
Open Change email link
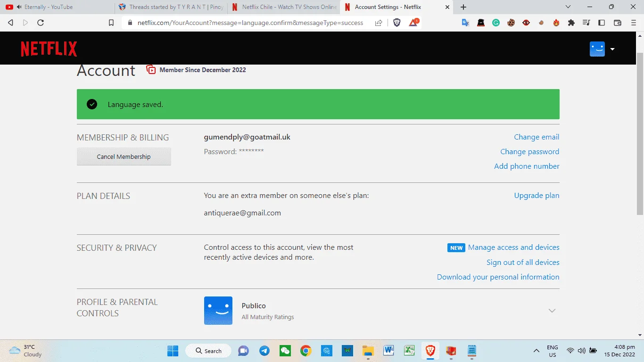point(537,137)
